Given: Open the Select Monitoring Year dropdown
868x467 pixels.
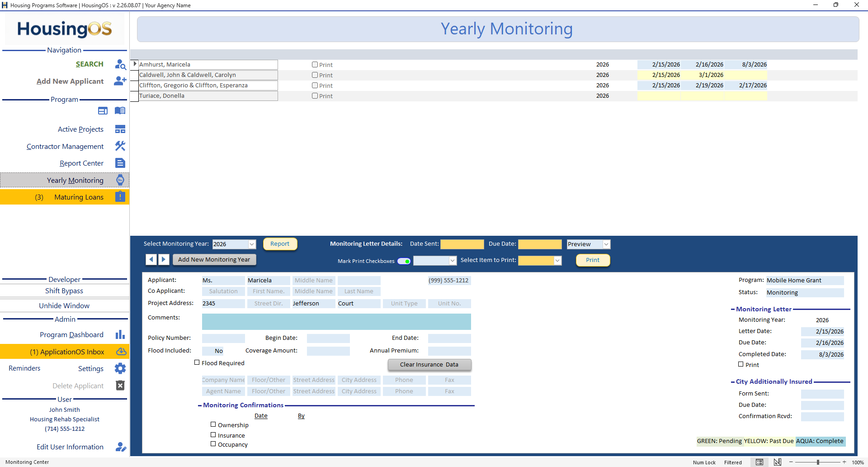Looking at the screenshot, I should click(252, 244).
